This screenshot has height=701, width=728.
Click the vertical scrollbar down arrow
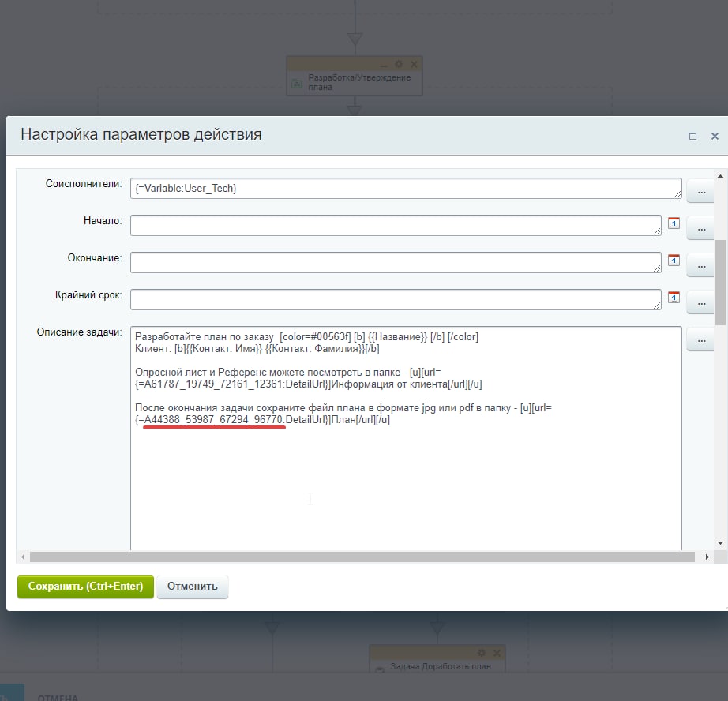pyautogui.click(x=720, y=542)
